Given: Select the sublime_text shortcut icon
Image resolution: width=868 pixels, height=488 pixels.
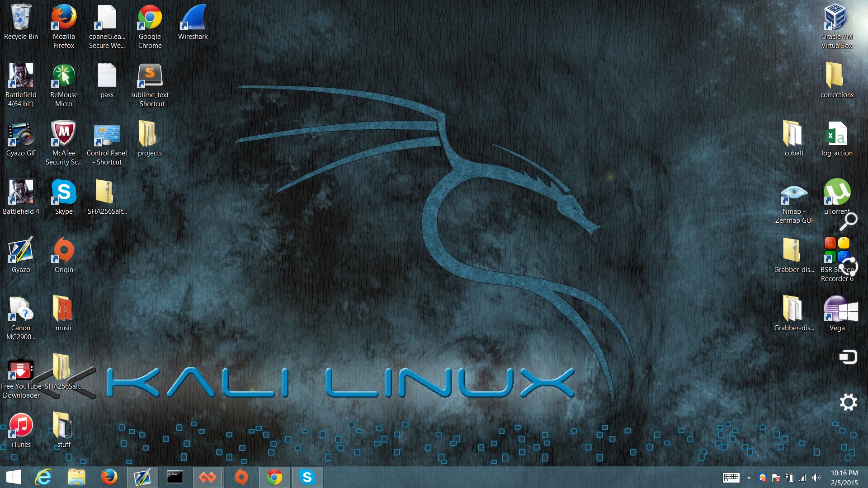Looking at the screenshot, I should (150, 84).
